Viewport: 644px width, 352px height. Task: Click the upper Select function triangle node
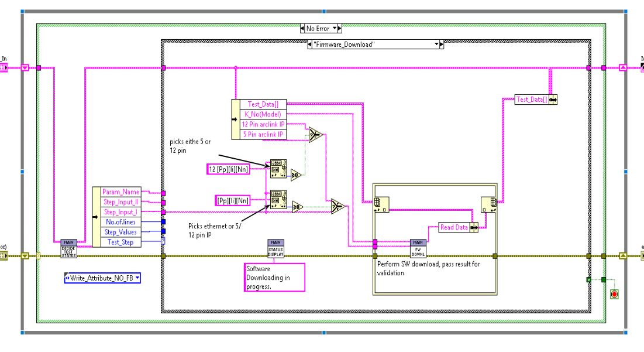(315, 135)
